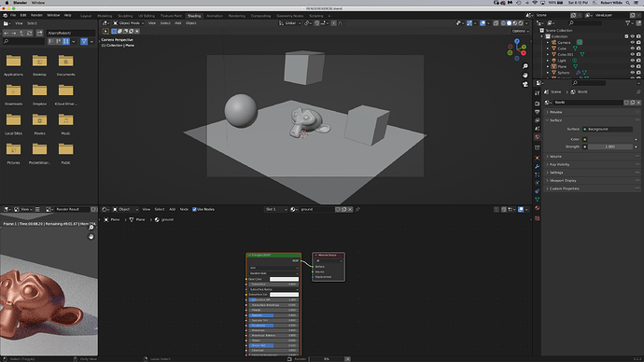Hide Sphere in viewport via eye icon

[x=632, y=72]
